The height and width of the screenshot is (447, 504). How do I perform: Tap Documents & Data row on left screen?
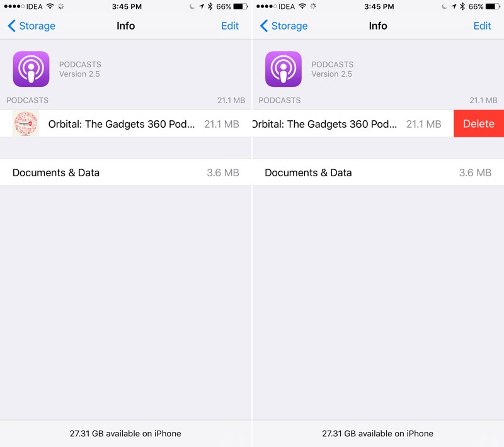pyautogui.click(x=125, y=173)
